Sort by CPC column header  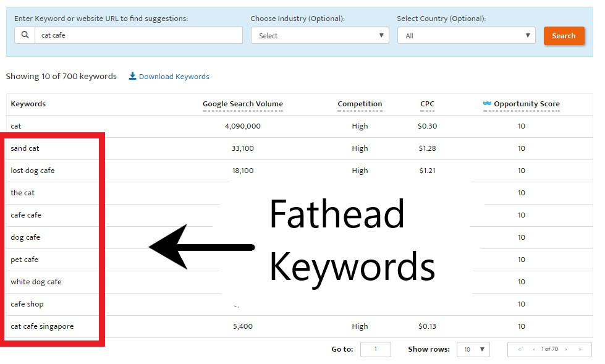pyautogui.click(x=427, y=104)
